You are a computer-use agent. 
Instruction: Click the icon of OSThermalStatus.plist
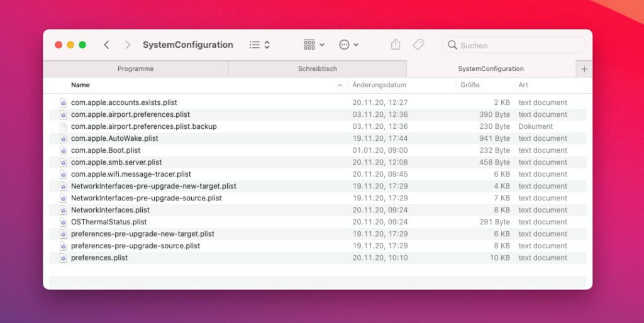[x=63, y=222]
